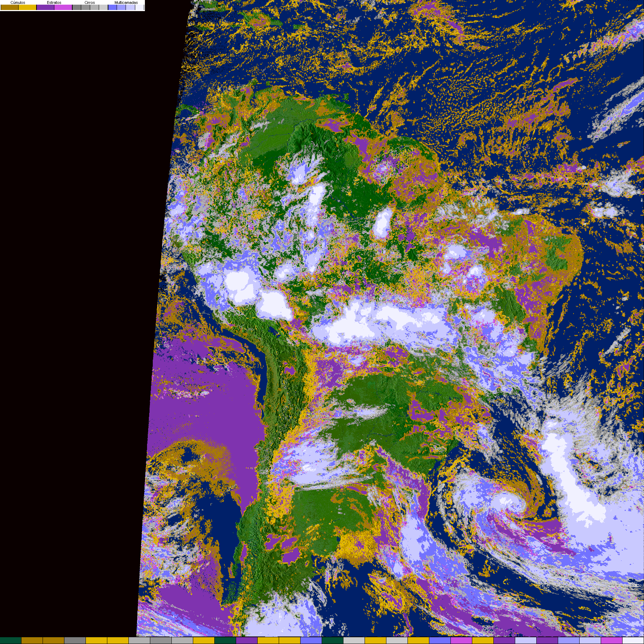Click the dark brown Cúmulos legend swatch

point(10,8)
